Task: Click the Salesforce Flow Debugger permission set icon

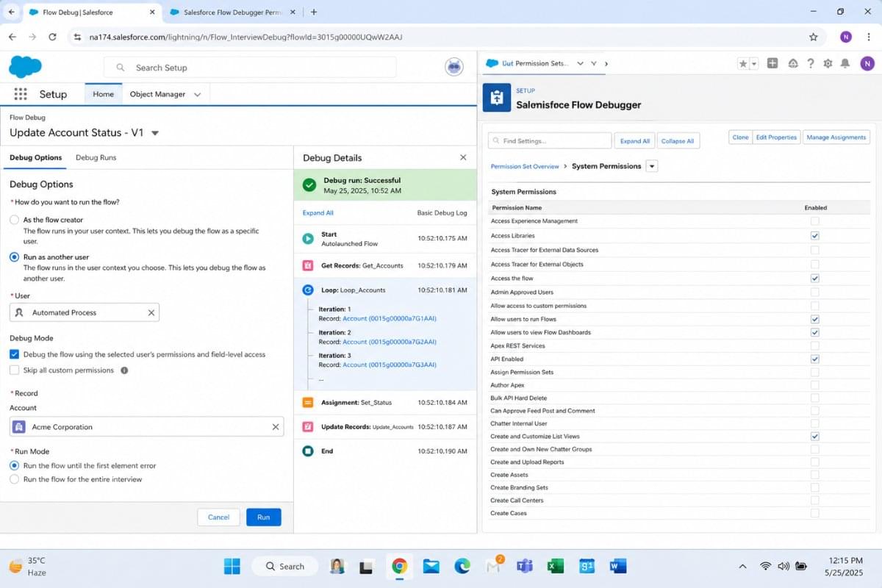Action: (x=497, y=98)
